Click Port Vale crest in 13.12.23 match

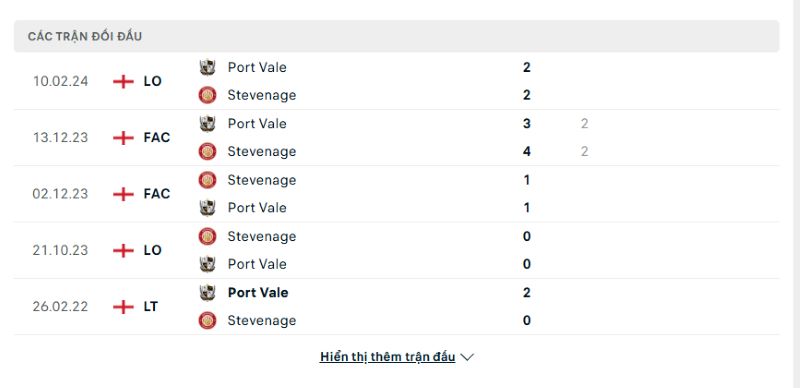point(207,124)
